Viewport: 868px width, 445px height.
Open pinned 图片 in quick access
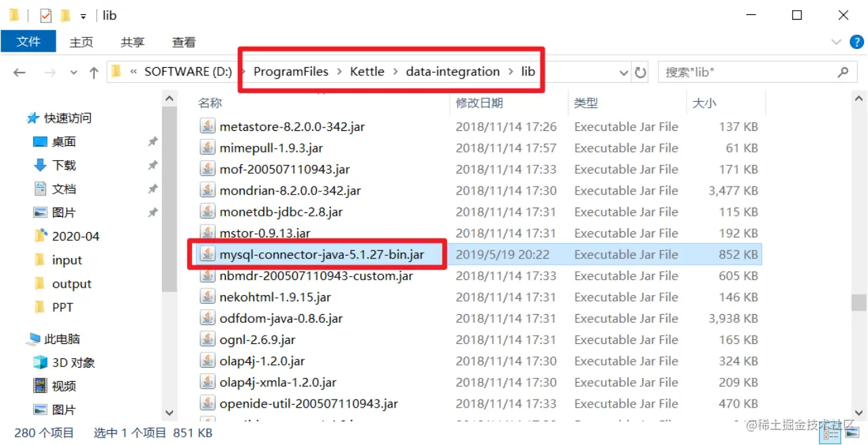[64, 213]
